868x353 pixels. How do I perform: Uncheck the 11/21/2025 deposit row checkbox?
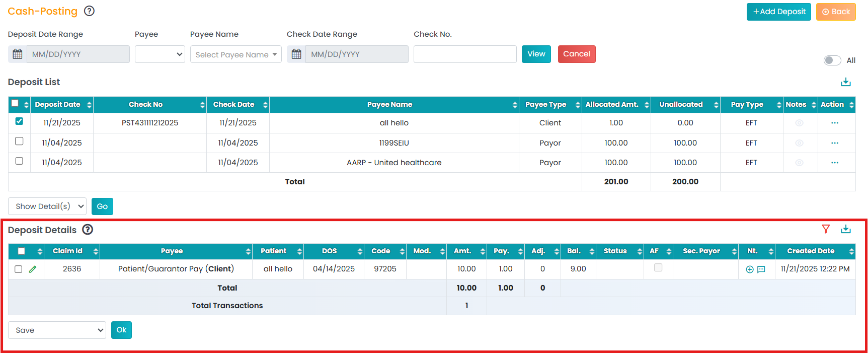[x=19, y=121]
